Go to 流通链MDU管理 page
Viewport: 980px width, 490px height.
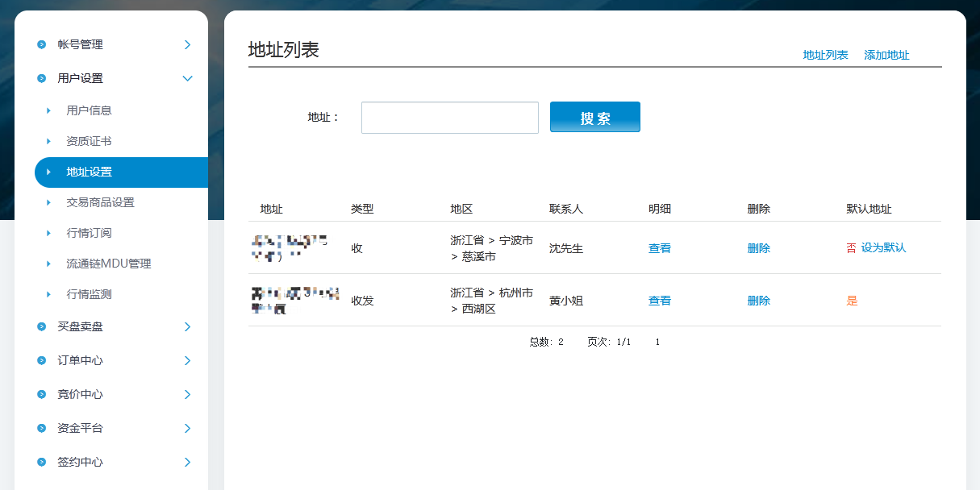pyautogui.click(x=108, y=264)
